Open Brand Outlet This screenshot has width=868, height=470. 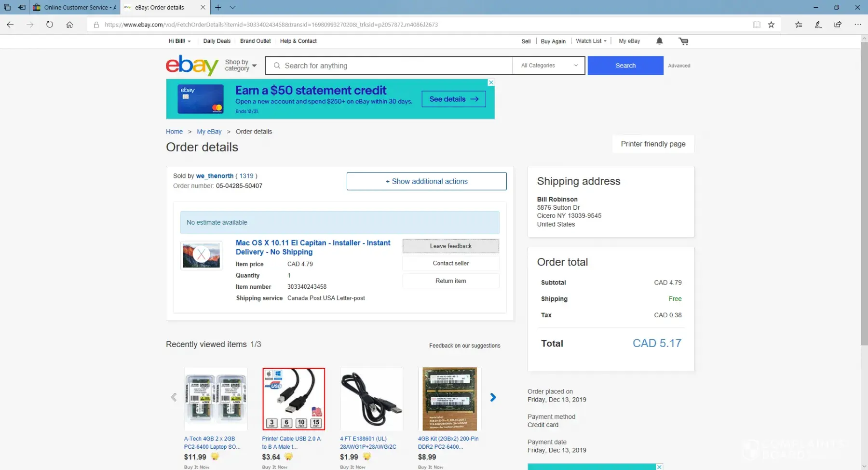(x=255, y=41)
